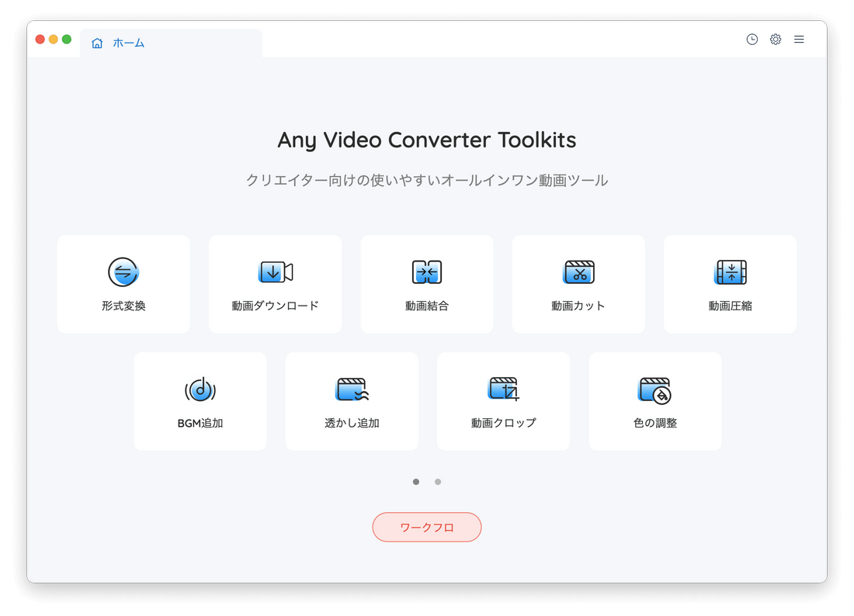Start the 動画クロップ video crop tool
Viewport: 854px width, 616px height.
click(503, 401)
